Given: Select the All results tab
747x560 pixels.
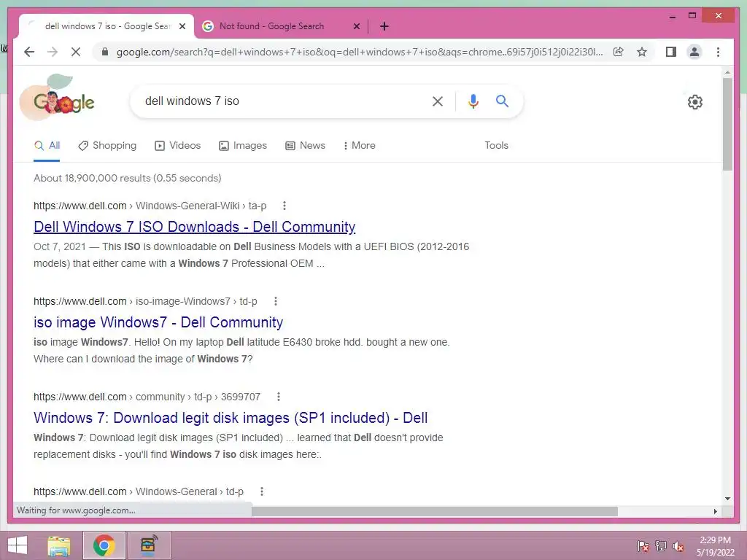Looking at the screenshot, I should click(47, 146).
